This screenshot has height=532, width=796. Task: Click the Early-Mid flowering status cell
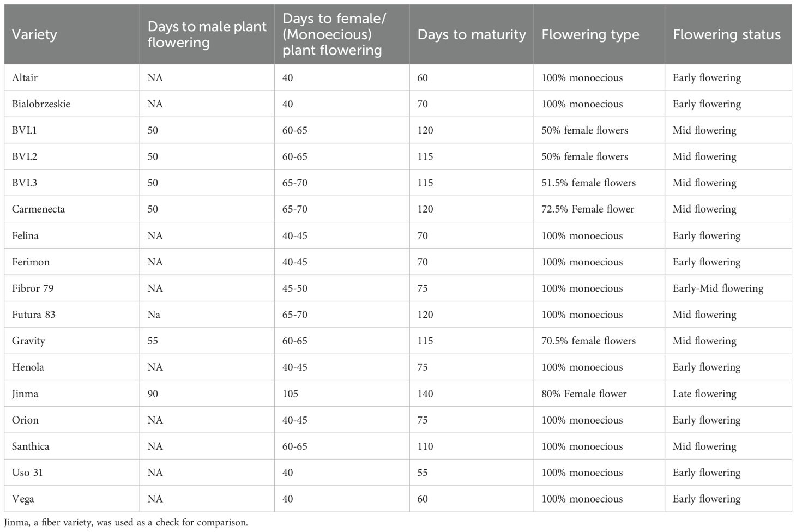[x=717, y=288]
